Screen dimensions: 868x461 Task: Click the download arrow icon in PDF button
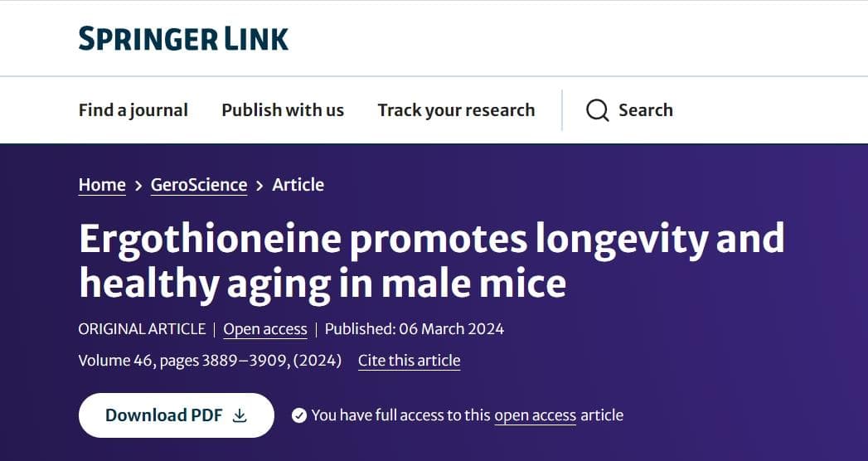coord(239,415)
